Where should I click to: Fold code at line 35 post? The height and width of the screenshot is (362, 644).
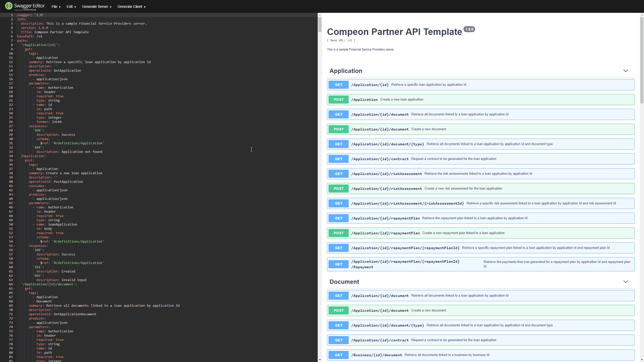[14, 160]
